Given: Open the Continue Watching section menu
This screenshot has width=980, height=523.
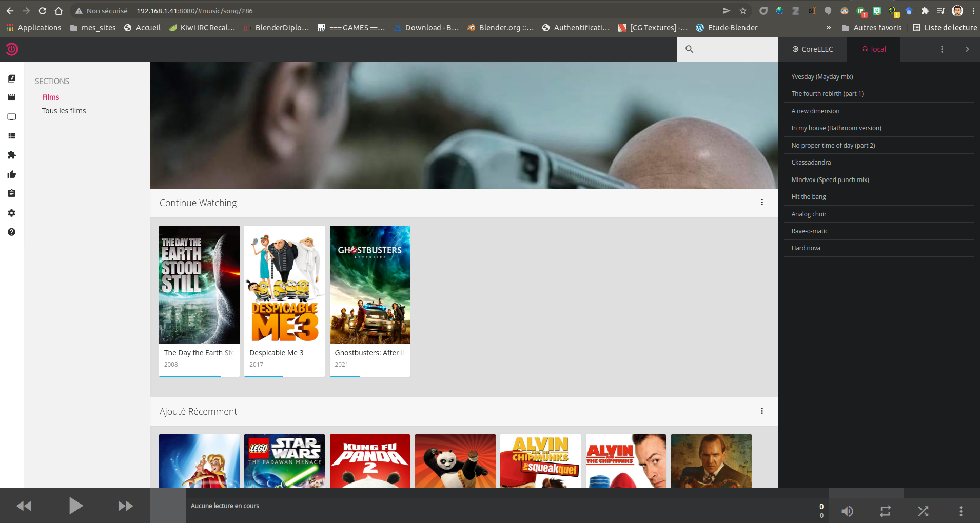Looking at the screenshot, I should point(762,203).
